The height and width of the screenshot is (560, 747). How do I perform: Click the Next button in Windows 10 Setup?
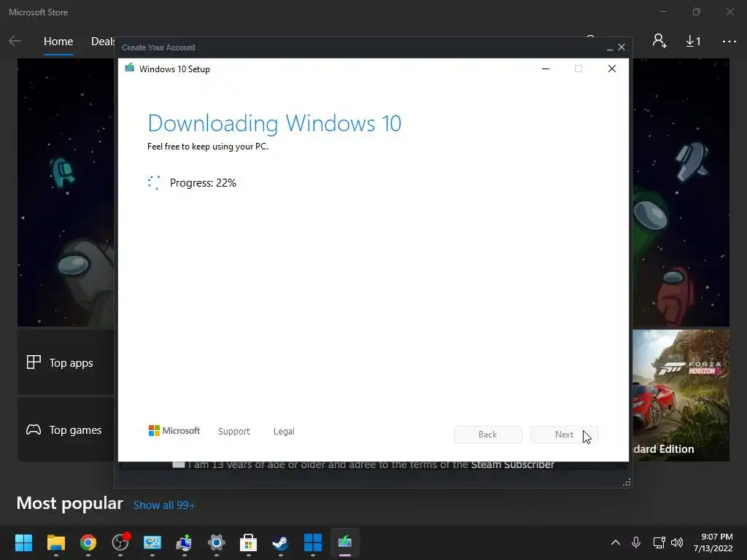pyautogui.click(x=564, y=435)
